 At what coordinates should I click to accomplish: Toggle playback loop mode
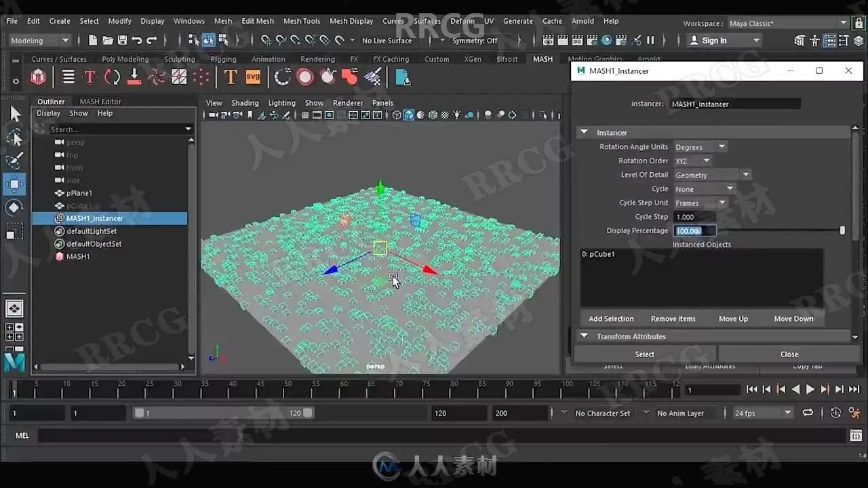pos(808,412)
